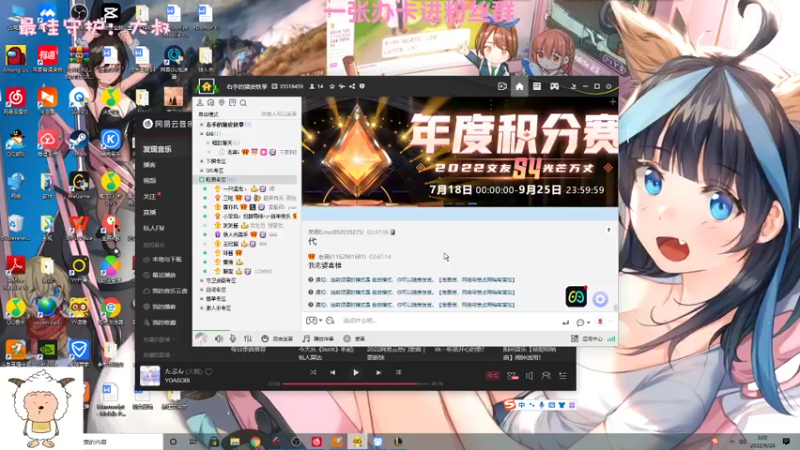The width and height of the screenshot is (800, 450).
Task: Toggle lyrics 词 button in NetEase player
Action: point(398,373)
